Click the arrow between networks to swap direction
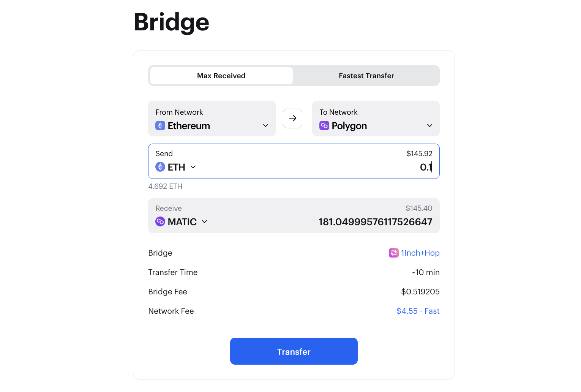The image size is (581, 392). (292, 118)
